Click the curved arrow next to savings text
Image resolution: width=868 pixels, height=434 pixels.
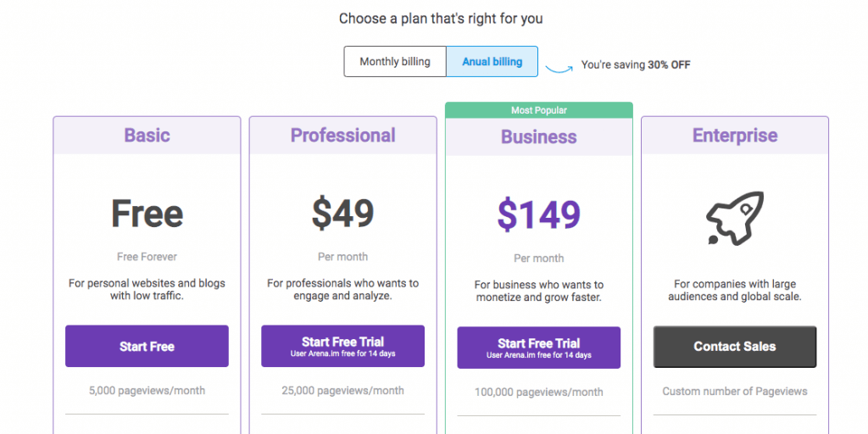(559, 67)
